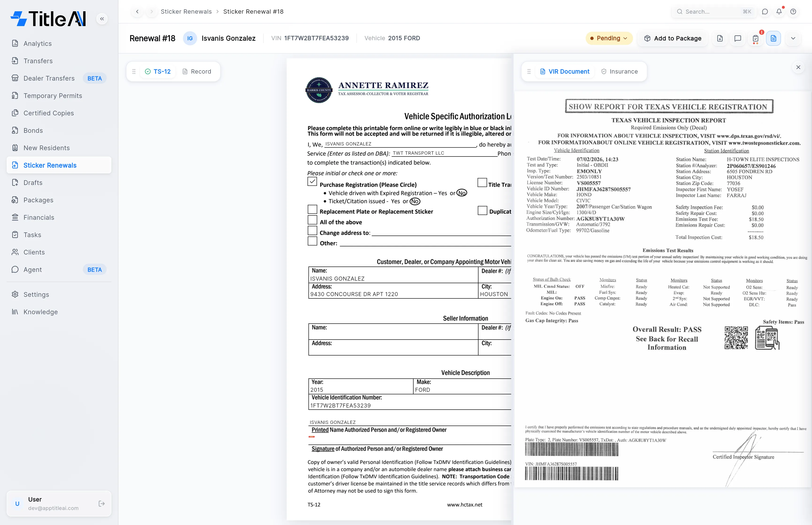Screen dimensions: 812x525
Task: Open the comments icon beside Add to Package
Action: pyautogui.click(x=738, y=38)
